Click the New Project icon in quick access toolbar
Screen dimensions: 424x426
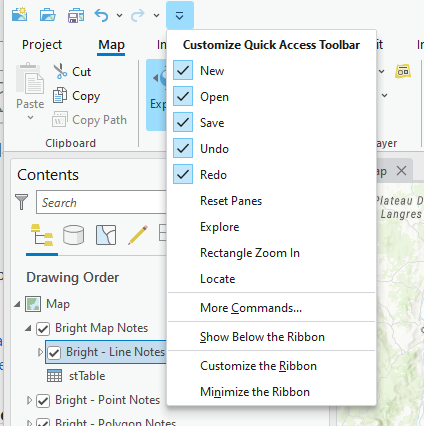point(19,15)
